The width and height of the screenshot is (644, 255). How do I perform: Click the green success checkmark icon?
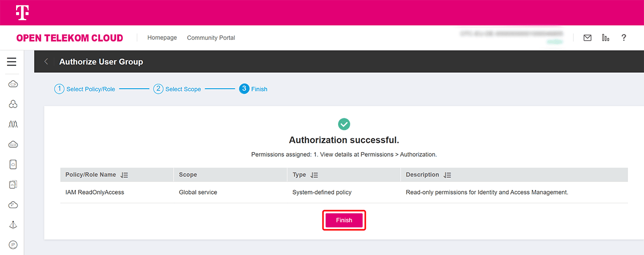[x=344, y=124]
